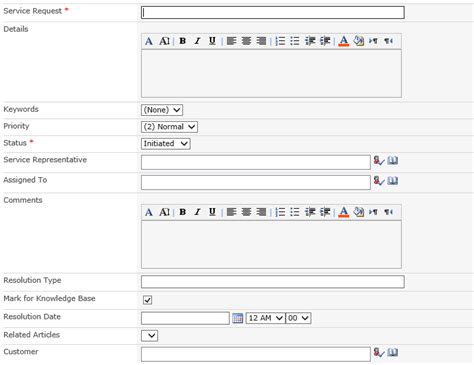Image resolution: width=474 pixels, height=365 pixels.
Task: Open Resolution Date hour dropdown 12 AM
Action: pyautogui.click(x=265, y=318)
